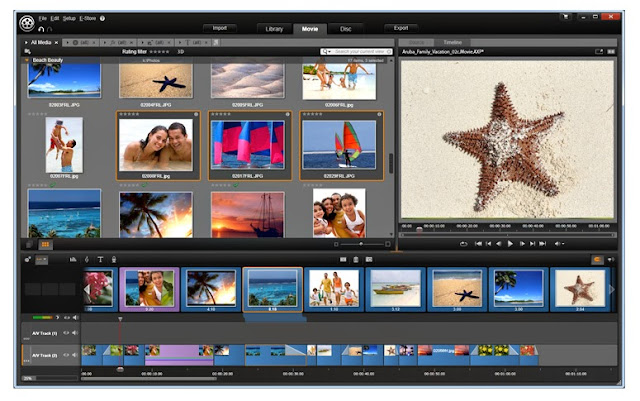The width and height of the screenshot is (640, 401).
Task: Select the Title (T) tool in timeline toolbar
Action: coord(100,259)
